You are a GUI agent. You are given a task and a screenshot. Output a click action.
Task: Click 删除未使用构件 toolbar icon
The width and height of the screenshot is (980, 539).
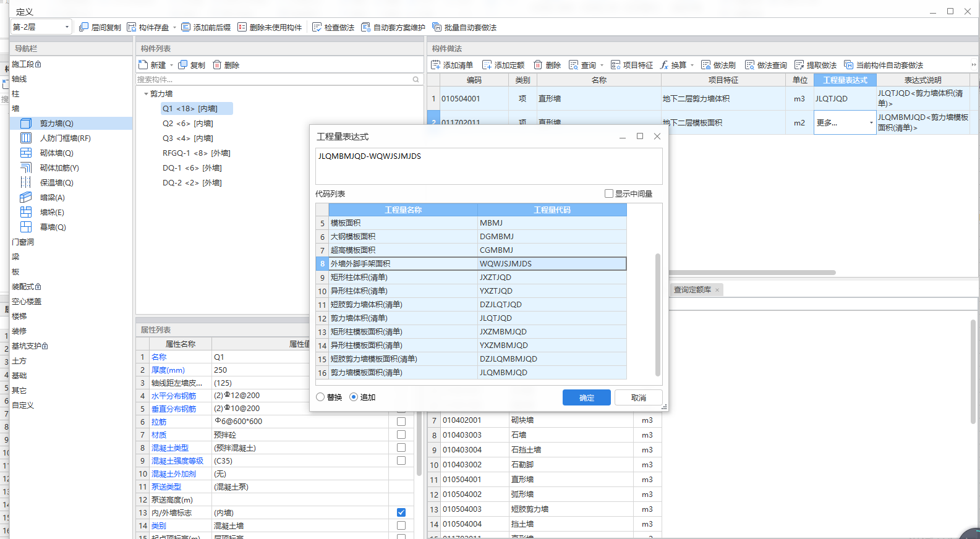(x=242, y=27)
